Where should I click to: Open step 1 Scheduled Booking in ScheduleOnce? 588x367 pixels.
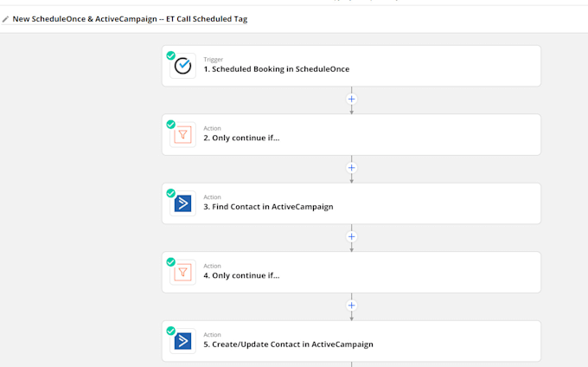click(x=351, y=66)
